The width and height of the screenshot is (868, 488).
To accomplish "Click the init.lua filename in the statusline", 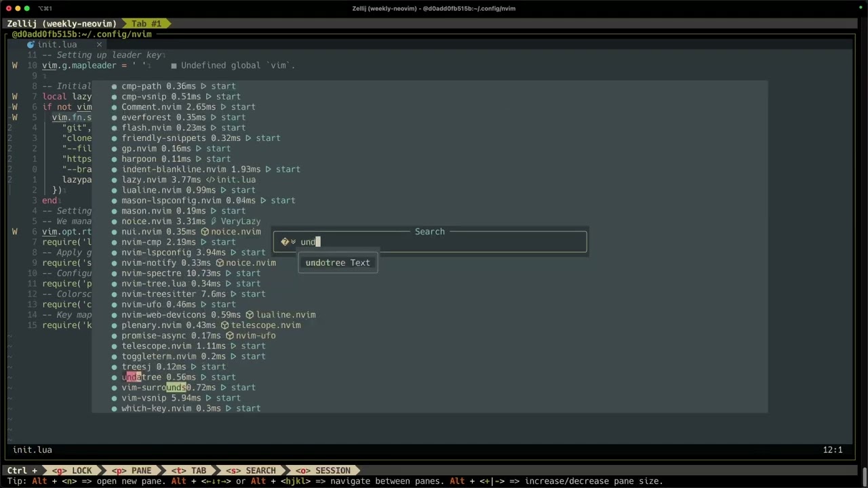I will 33,450.
